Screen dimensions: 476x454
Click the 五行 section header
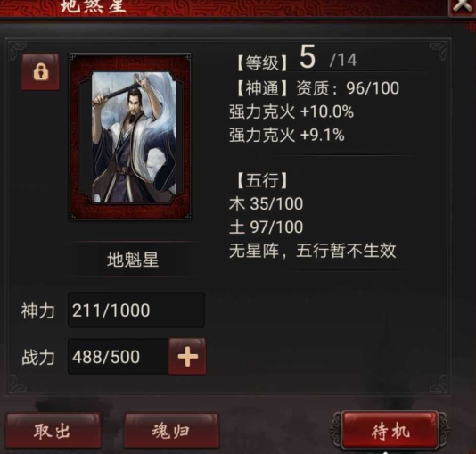coord(262,180)
